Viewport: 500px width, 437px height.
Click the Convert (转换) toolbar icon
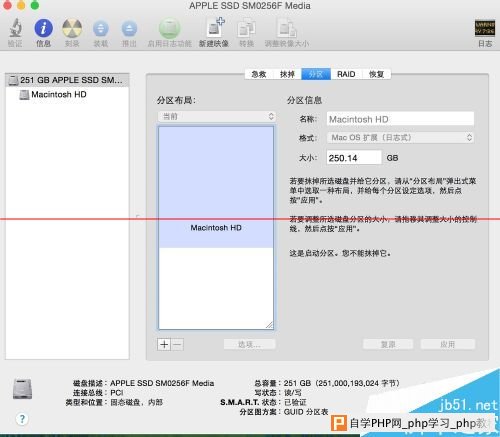click(247, 29)
